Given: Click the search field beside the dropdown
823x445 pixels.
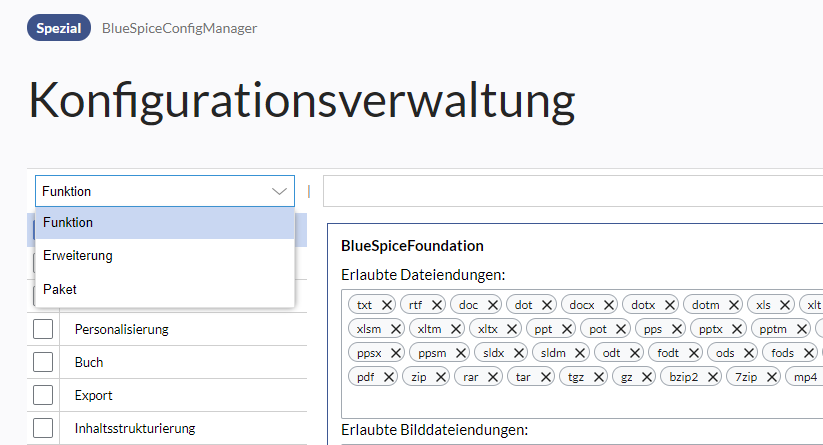Looking at the screenshot, I should (x=572, y=191).
